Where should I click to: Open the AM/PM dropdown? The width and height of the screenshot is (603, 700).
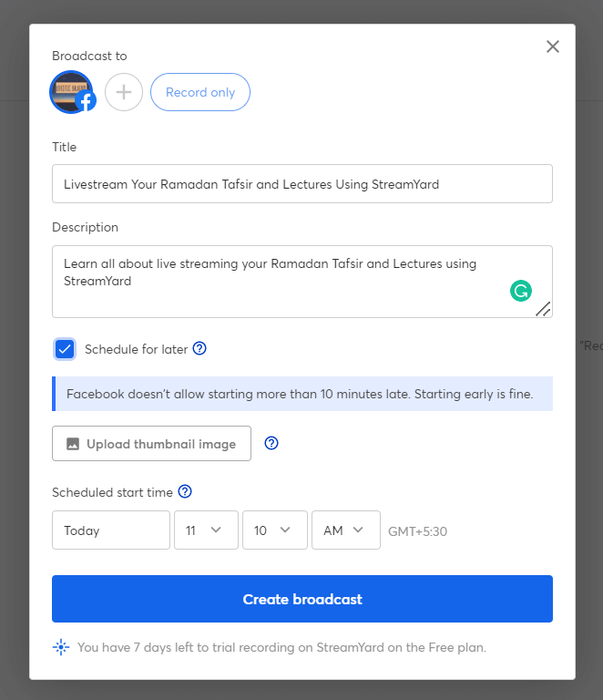click(345, 530)
